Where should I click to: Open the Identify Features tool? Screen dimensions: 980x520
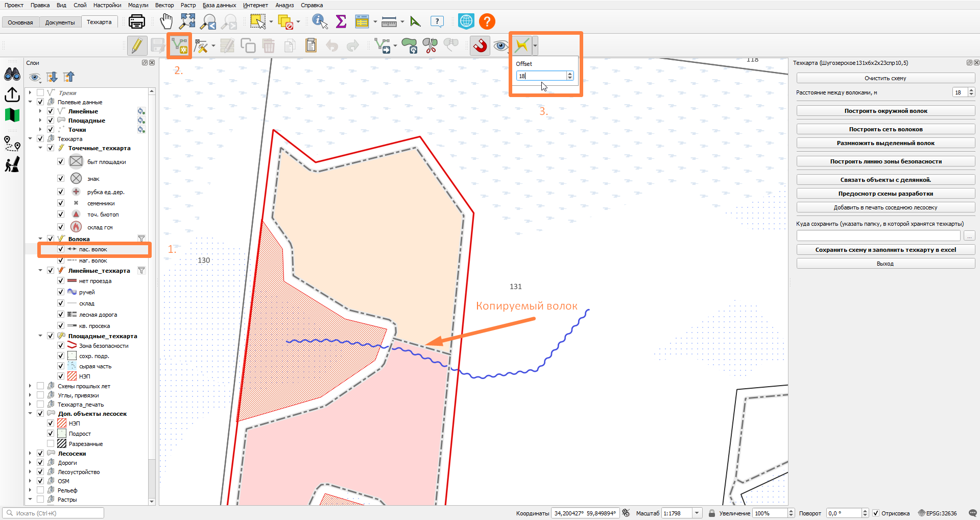(320, 21)
